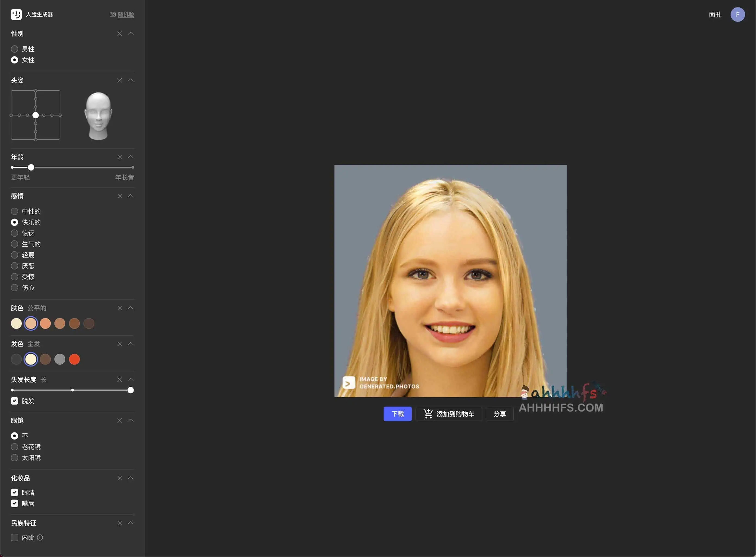Enable the 内眦 checkbox
756x557 pixels.
[14, 537]
